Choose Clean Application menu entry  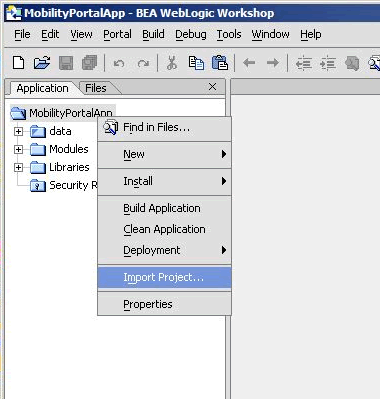coord(164,229)
